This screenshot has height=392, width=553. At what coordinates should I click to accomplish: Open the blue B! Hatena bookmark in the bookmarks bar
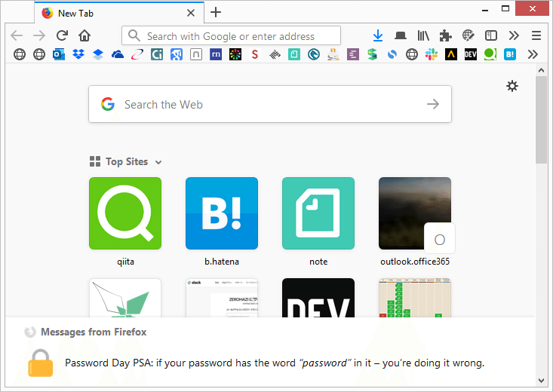(x=510, y=54)
